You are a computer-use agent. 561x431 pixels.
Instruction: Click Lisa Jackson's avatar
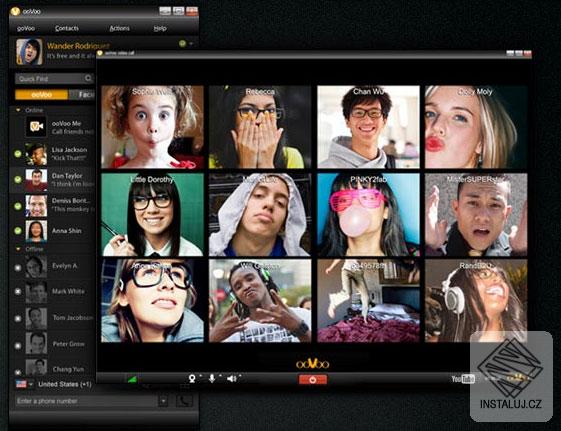[x=36, y=154]
